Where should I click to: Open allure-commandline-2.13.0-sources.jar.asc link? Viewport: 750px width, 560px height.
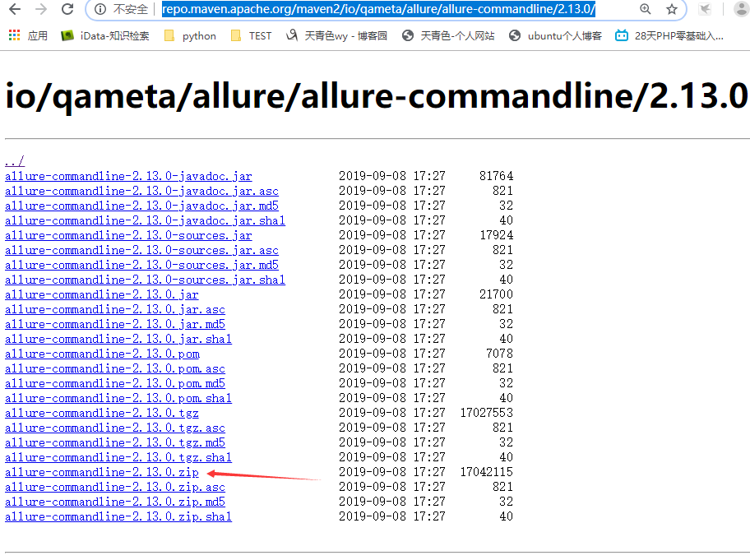pos(141,250)
